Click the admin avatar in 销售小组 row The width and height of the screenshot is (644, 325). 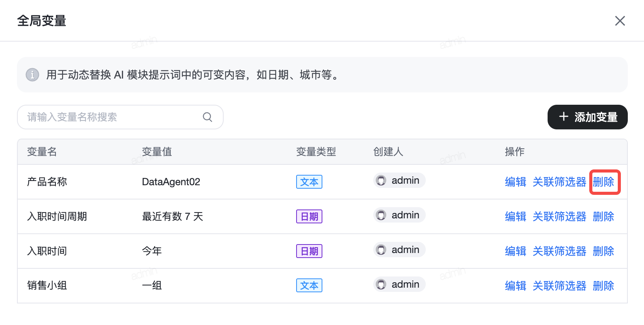(381, 285)
